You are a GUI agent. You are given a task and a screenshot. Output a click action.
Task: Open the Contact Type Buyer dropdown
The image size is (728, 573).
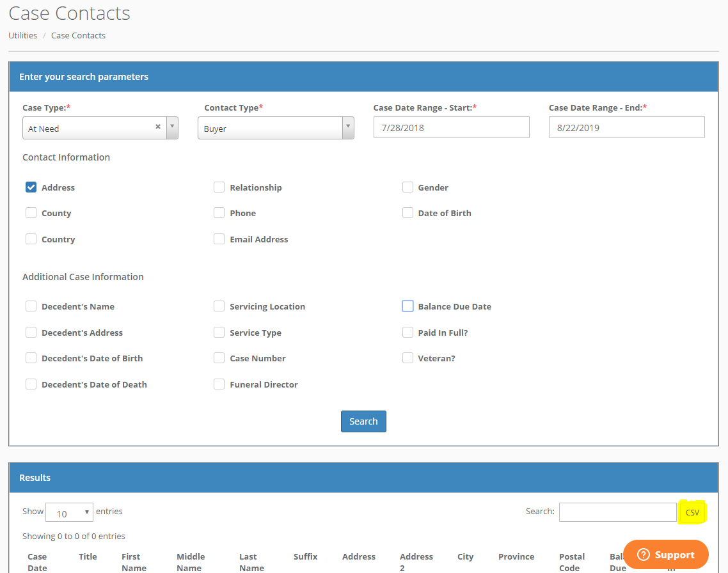(276, 128)
